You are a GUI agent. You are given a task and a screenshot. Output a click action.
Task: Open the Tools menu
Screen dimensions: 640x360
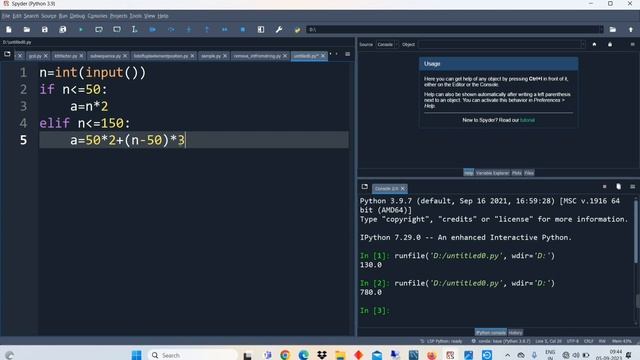pyautogui.click(x=136, y=16)
